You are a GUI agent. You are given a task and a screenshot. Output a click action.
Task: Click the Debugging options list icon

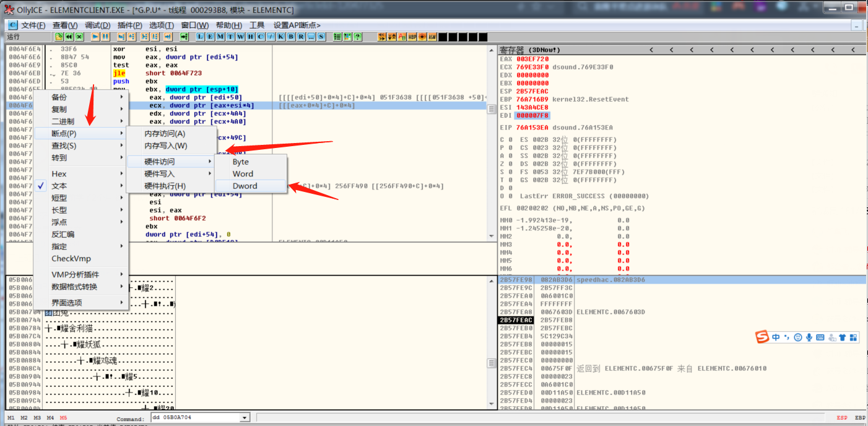(337, 37)
